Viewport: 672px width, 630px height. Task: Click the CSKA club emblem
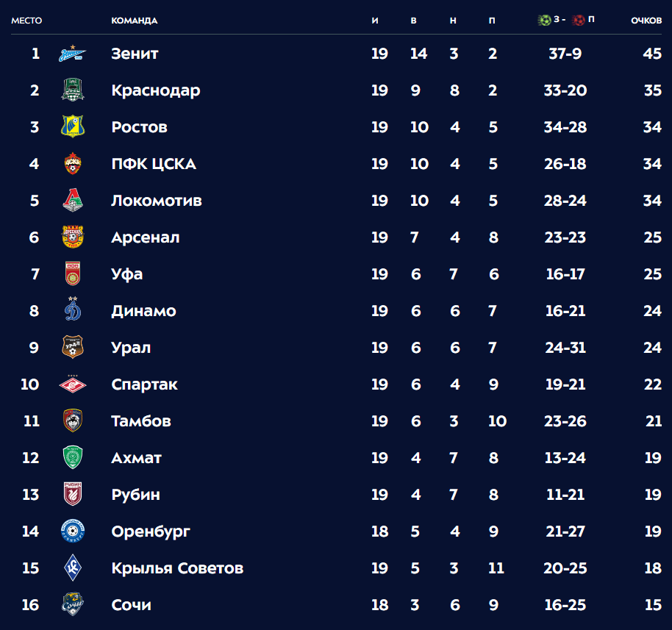73,163
